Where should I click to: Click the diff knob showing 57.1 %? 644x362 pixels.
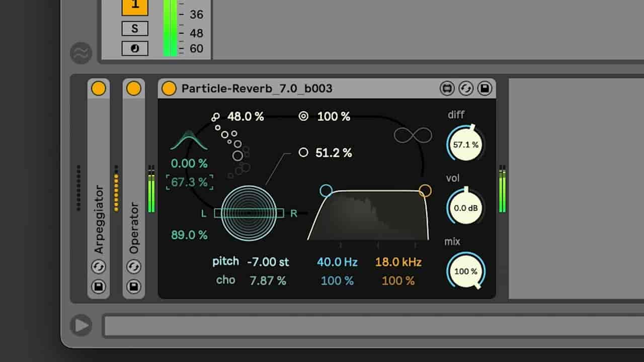click(x=466, y=144)
